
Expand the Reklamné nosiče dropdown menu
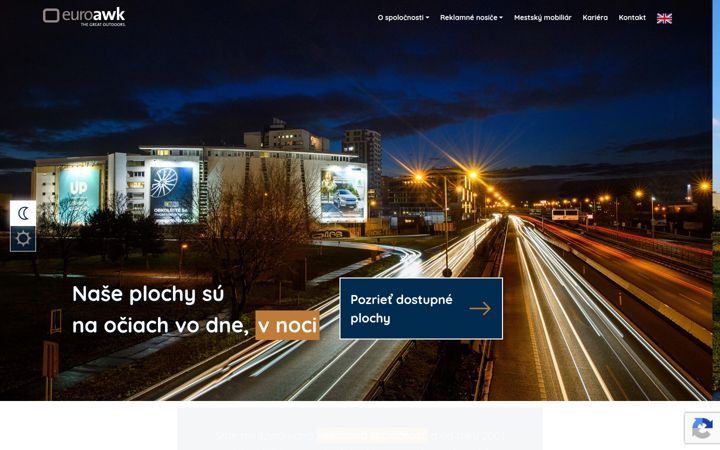tap(471, 17)
